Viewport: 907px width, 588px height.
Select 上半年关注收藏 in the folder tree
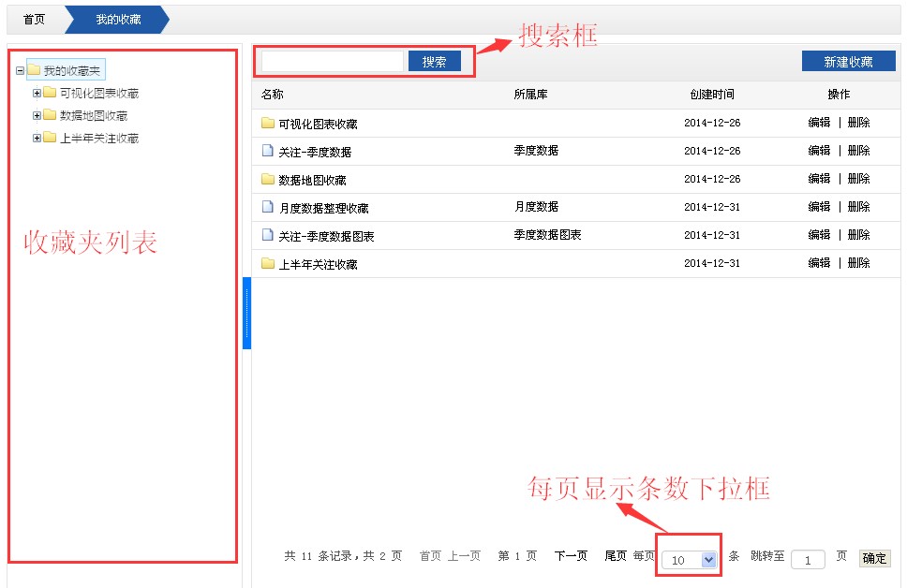point(99,139)
